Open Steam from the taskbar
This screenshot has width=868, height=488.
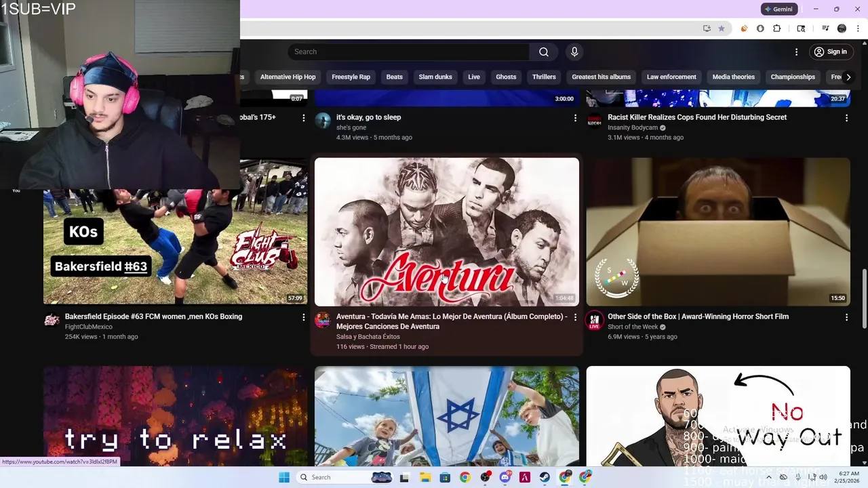pos(545,477)
